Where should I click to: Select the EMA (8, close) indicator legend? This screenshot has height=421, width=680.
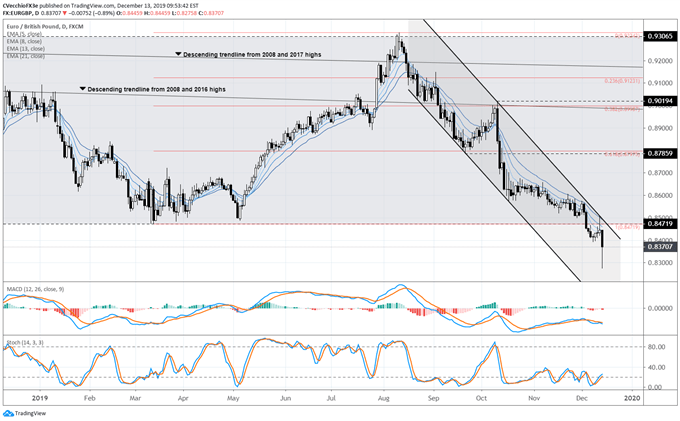pos(24,41)
